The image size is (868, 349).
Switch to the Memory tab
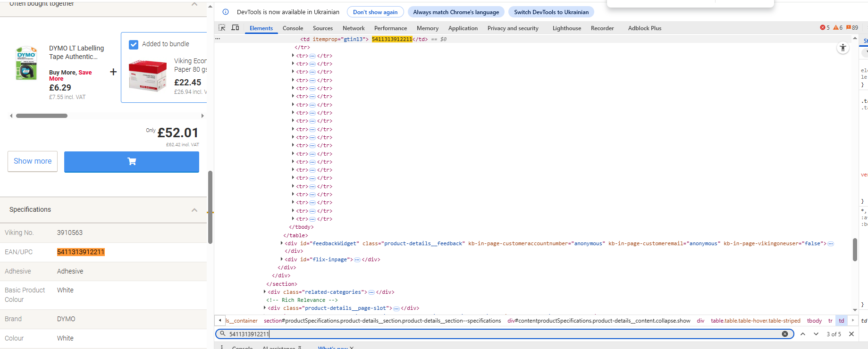pos(428,28)
